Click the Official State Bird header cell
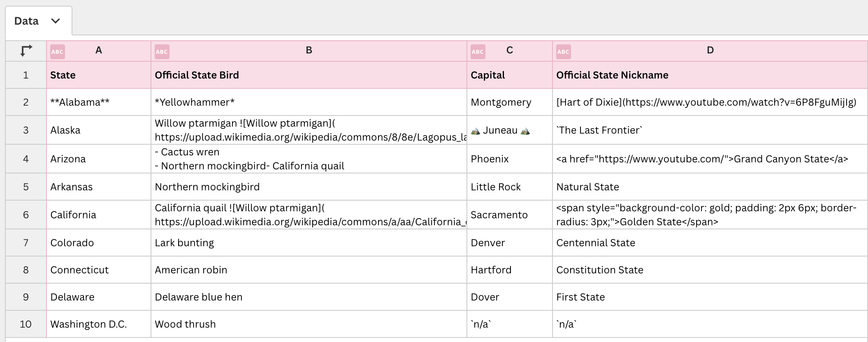Image resolution: width=868 pixels, height=342 pixels. click(x=197, y=75)
